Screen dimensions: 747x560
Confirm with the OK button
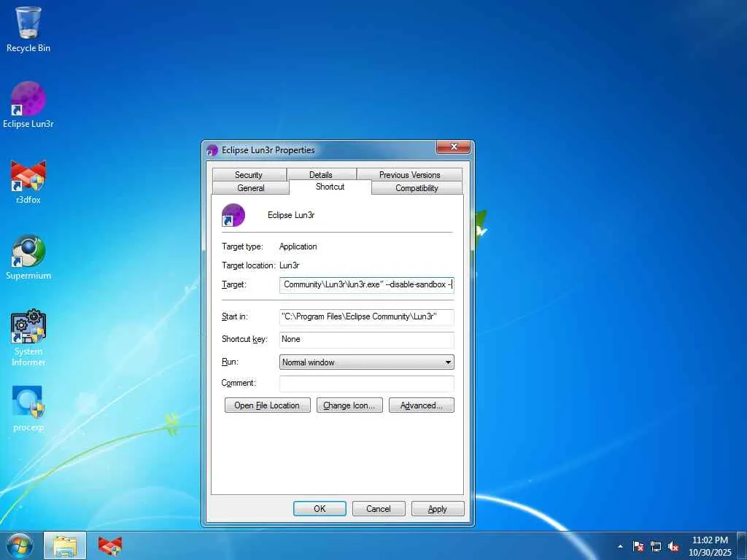(320, 508)
